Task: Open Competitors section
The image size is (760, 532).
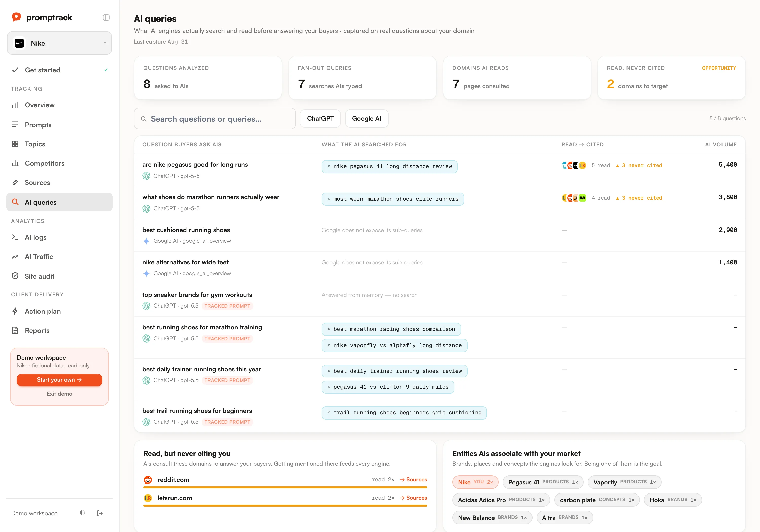Action: click(x=60, y=163)
